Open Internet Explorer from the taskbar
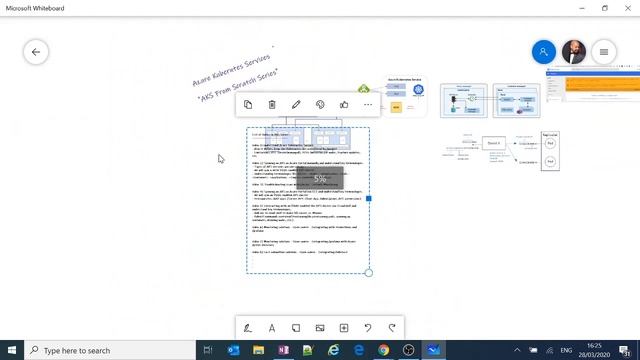 [333, 350]
